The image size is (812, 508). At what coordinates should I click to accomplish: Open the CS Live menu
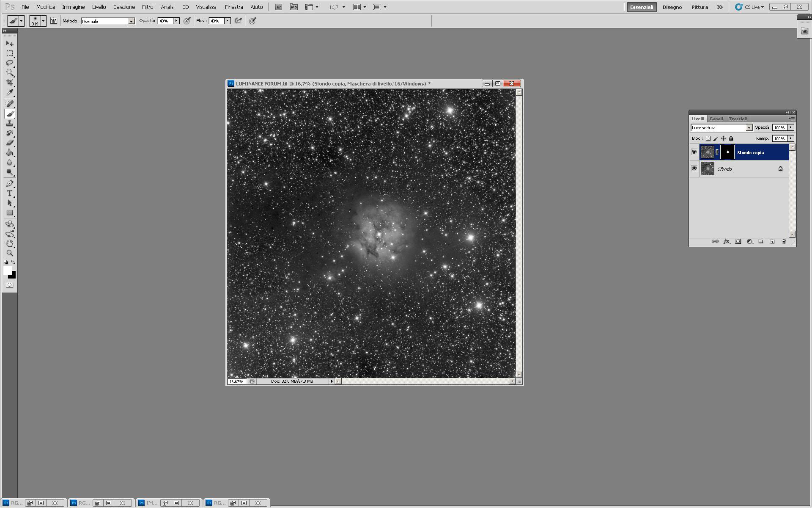click(x=750, y=7)
